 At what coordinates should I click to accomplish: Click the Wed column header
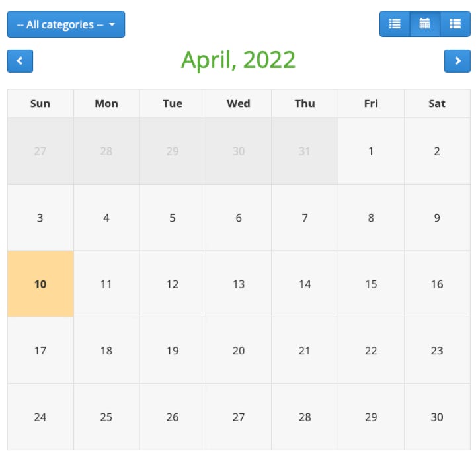click(239, 104)
